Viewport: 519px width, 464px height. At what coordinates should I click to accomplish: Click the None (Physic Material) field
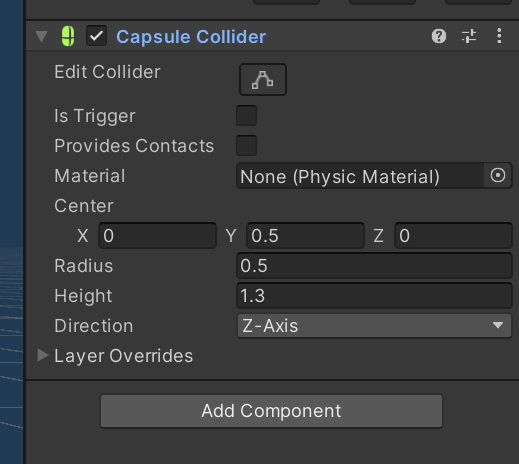[360, 176]
